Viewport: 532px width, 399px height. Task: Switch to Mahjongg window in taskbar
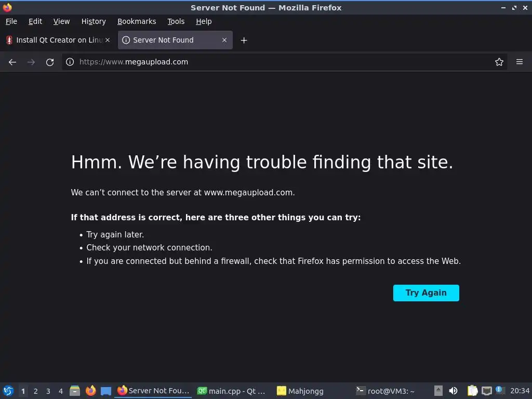pos(300,391)
